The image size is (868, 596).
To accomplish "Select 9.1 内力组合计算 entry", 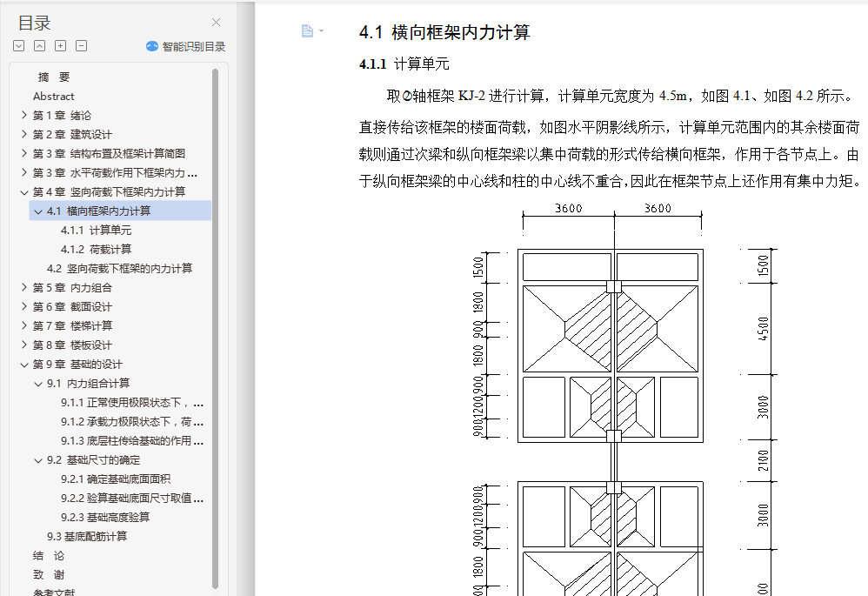I will 88,384.
